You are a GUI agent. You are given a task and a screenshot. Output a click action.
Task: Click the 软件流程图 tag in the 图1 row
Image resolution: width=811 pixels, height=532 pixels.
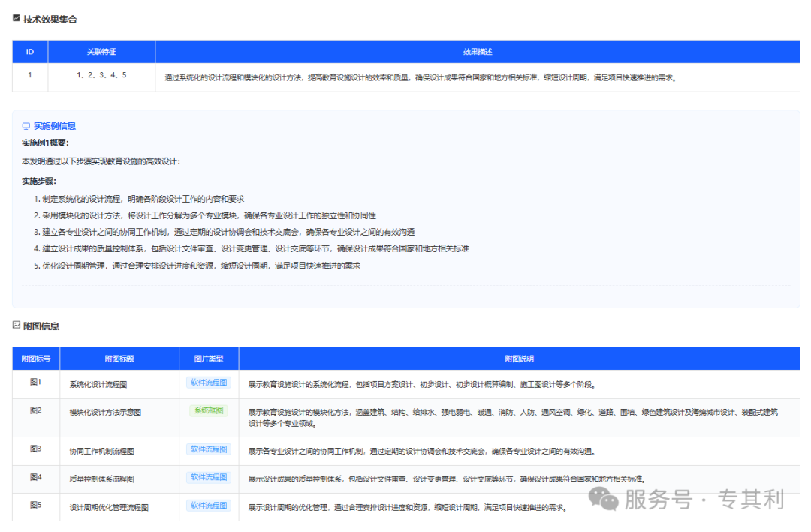tap(209, 383)
